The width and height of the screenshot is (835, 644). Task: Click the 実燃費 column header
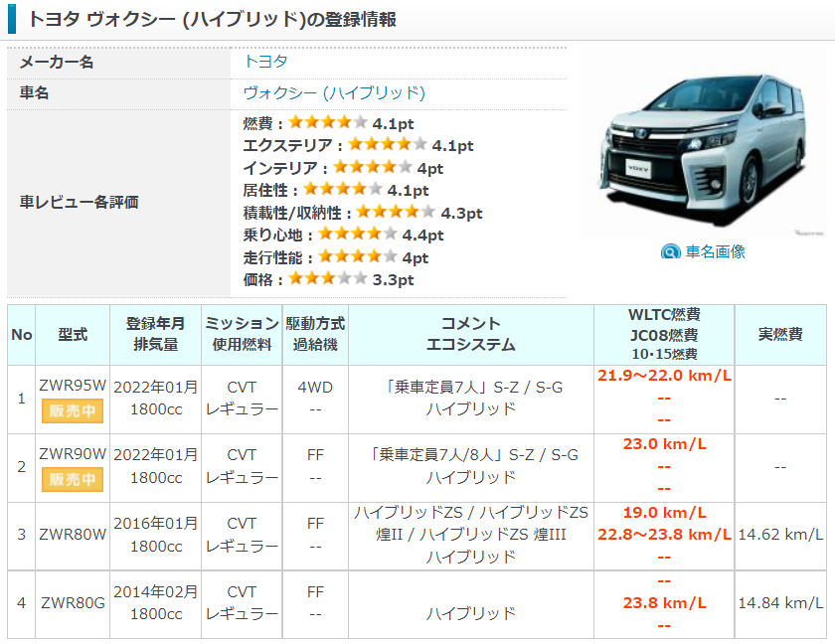pyautogui.click(x=780, y=335)
